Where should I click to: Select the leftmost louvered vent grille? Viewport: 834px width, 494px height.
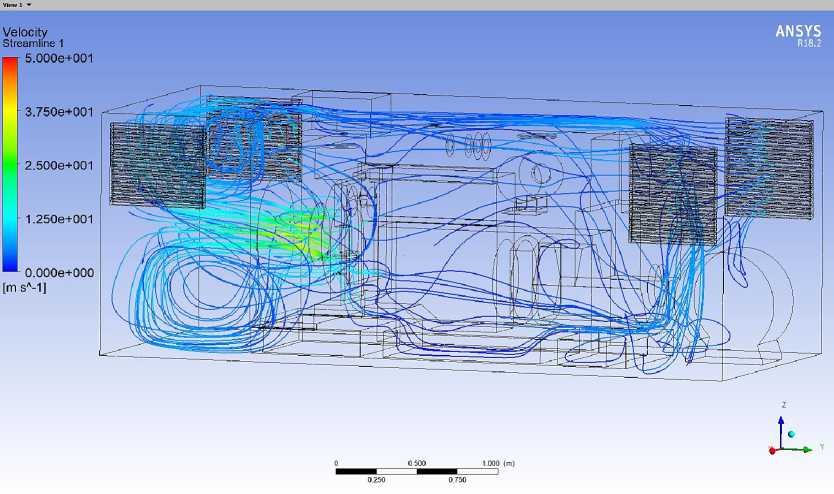157,165
